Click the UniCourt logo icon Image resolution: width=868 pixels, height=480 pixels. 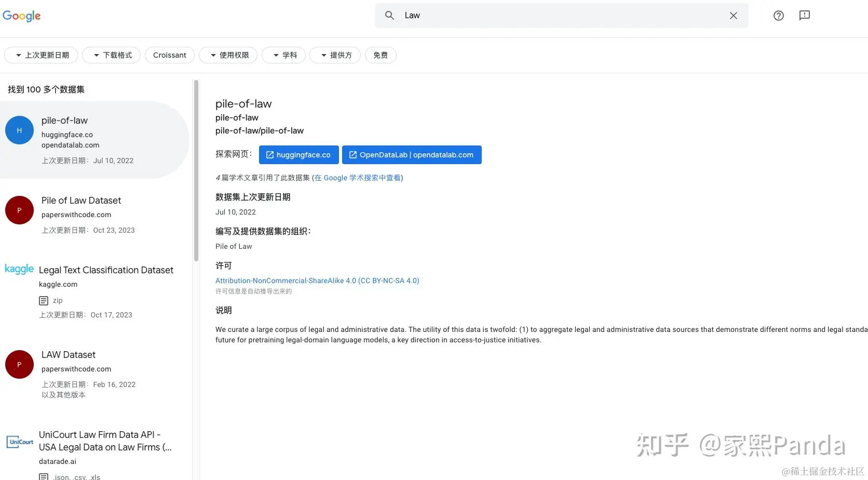pyautogui.click(x=20, y=442)
